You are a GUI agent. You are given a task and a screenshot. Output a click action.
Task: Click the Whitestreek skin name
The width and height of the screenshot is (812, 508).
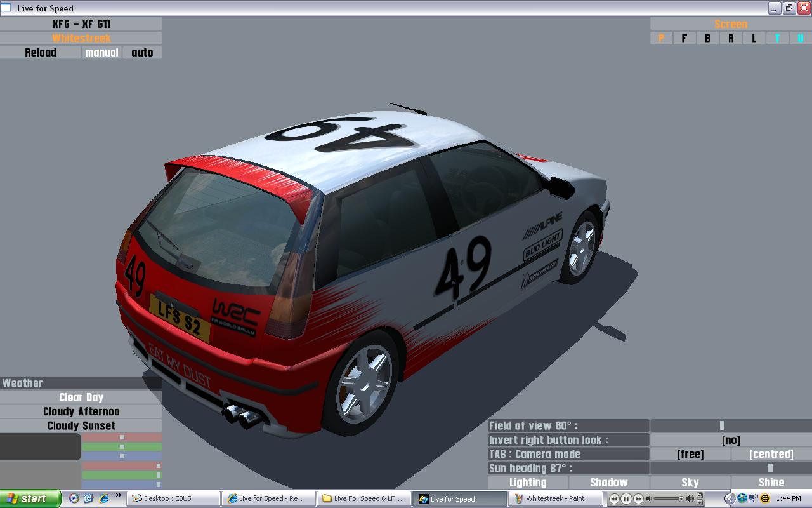tap(81, 38)
